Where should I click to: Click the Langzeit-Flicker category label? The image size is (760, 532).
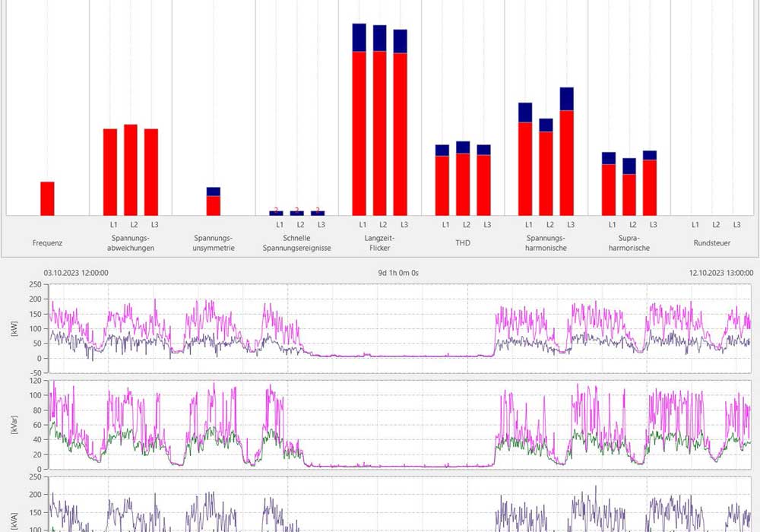click(380, 242)
